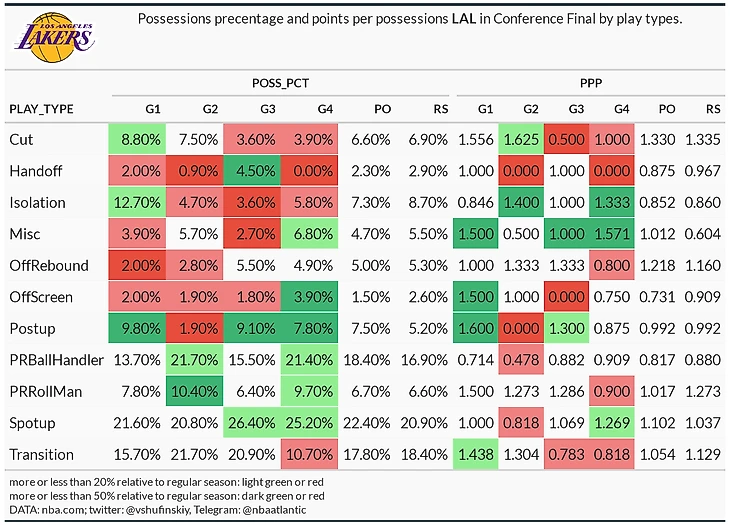Image resolution: width=730 pixels, height=525 pixels.
Task: Select the light green 8.80% Cut cell
Action: (x=137, y=139)
